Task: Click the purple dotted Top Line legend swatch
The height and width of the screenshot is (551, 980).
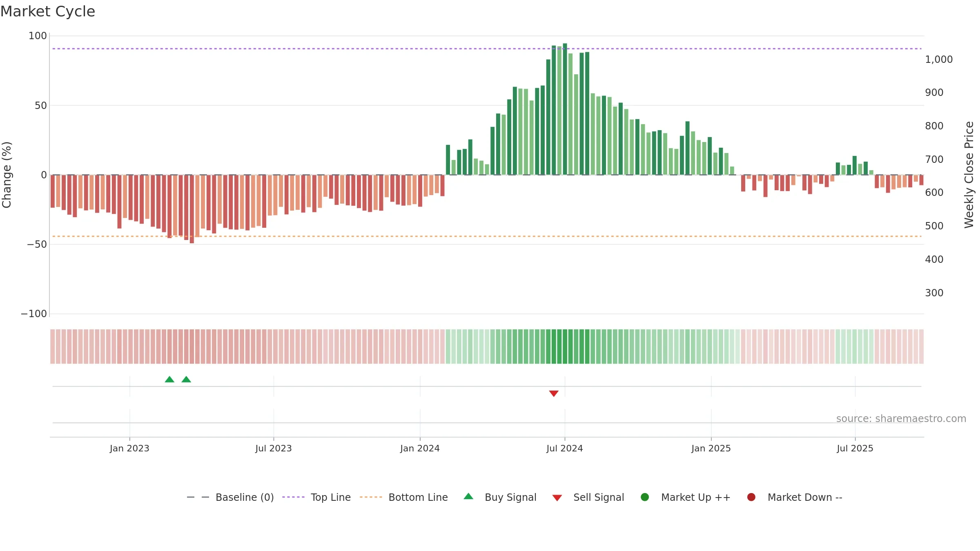Action: (x=293, y=497)
